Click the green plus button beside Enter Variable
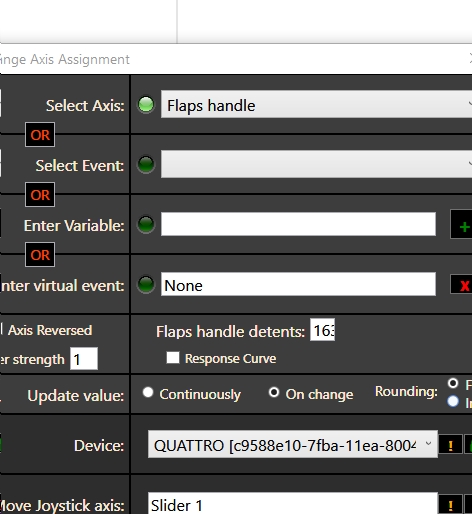 click(462, 224)
